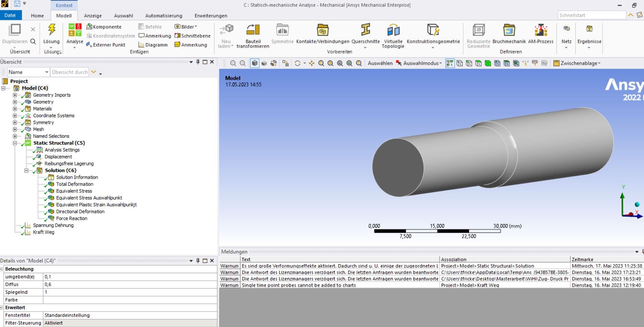Select Reibungsfreie Lagerung in tree

click(69, 163)
